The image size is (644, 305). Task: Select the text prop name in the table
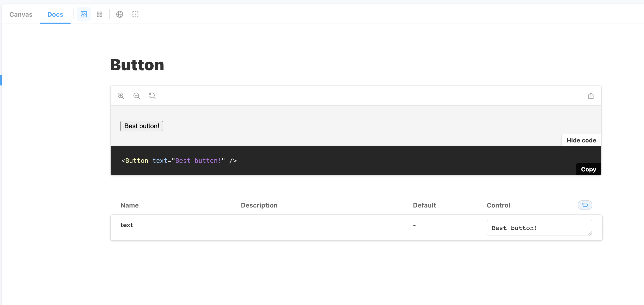[127, 224]
